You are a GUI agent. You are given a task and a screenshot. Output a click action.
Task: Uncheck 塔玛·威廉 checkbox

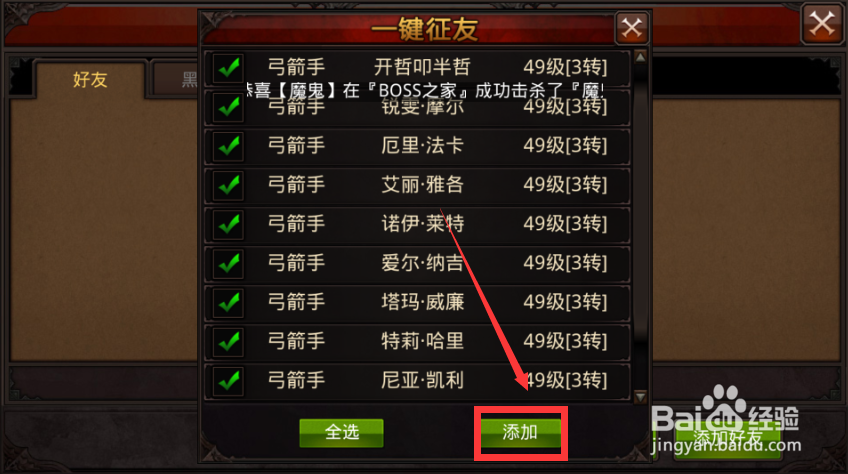click(228, 303)
